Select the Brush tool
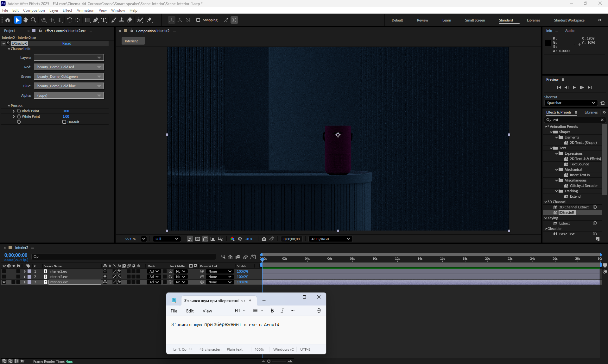This screenshot has height=364, width=608. [x=114, y=20]
